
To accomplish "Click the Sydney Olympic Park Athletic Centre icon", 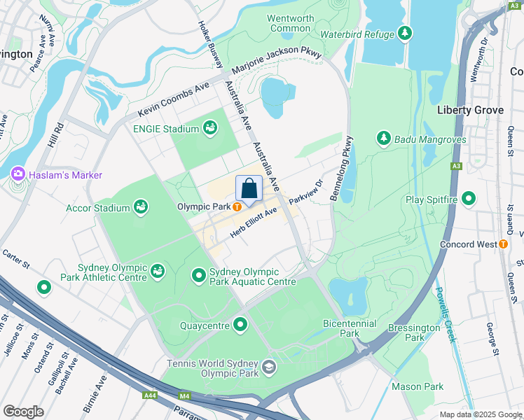I will 158,272.
